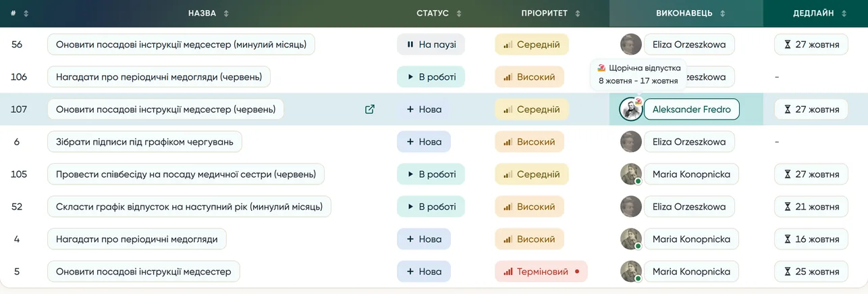Select assignee Eliza Orzeszkowa in row 6
Screen dimensions: 868x294
(x=689, y=142)
